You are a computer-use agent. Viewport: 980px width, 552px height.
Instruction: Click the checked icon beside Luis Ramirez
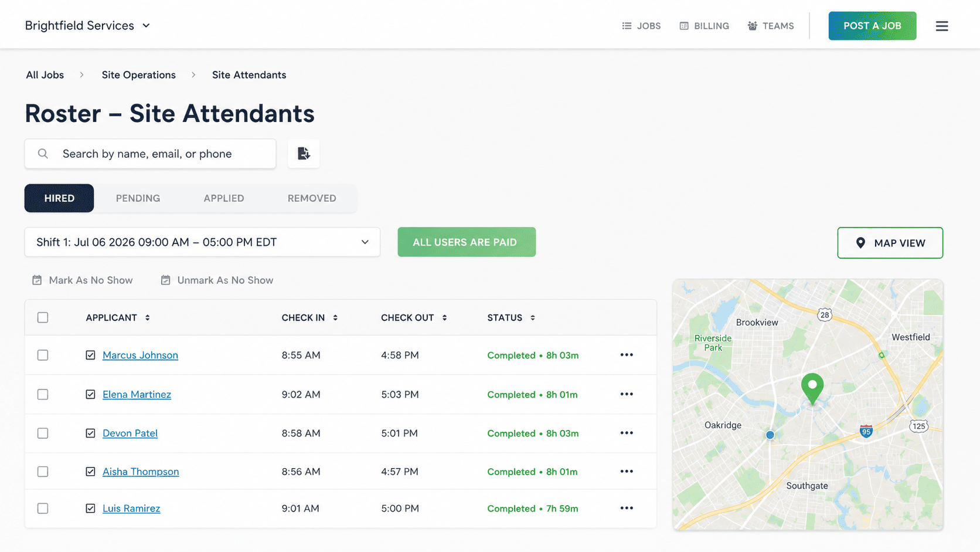(90, 508)
